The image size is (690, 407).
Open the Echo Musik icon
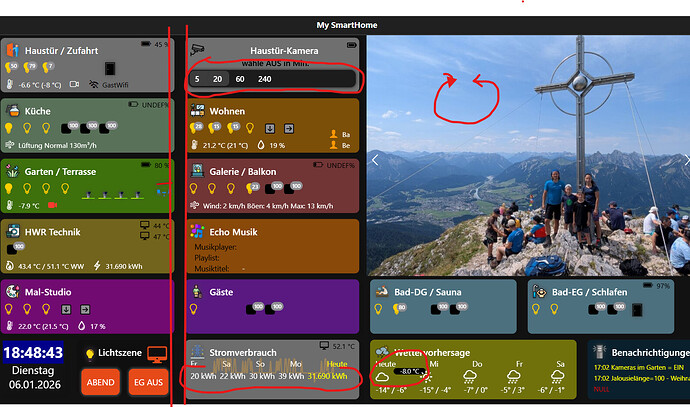[x=197, y=231]
